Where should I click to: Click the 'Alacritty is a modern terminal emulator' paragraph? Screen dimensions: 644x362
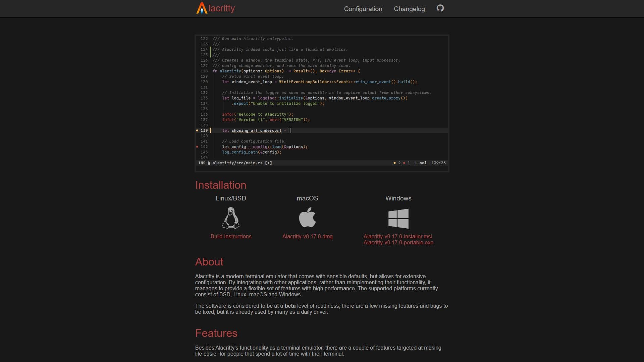[317, 285]
